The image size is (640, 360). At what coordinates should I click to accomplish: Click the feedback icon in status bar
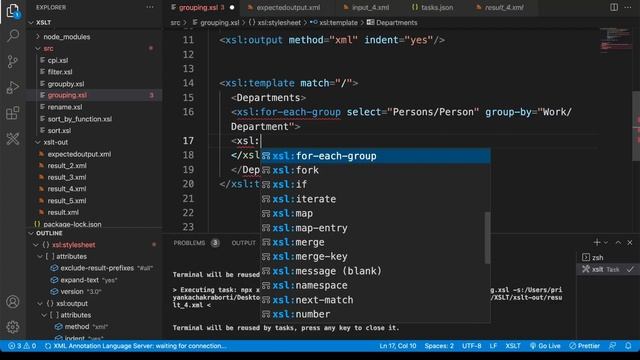click(x=612, y=346)
